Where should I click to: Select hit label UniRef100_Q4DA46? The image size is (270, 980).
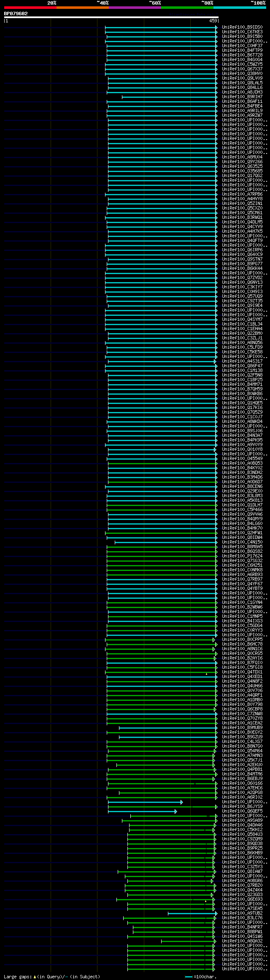coord(242,825)
